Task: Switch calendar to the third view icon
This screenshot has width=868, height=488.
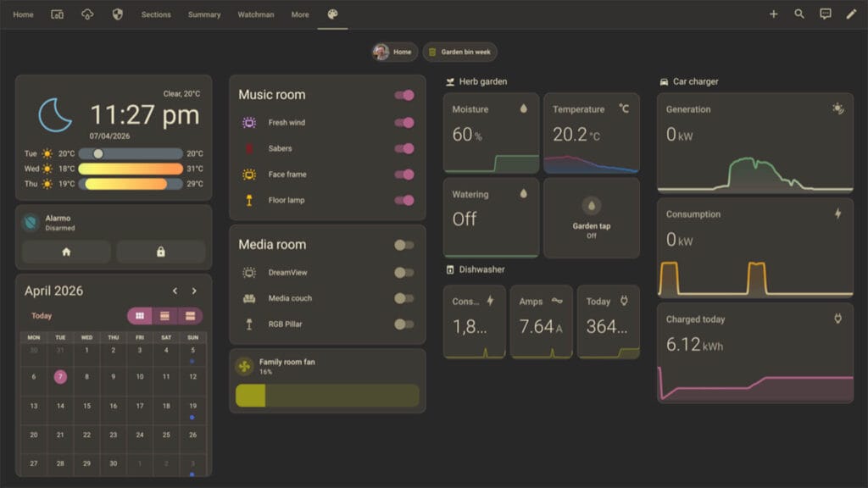Action: 190,315
